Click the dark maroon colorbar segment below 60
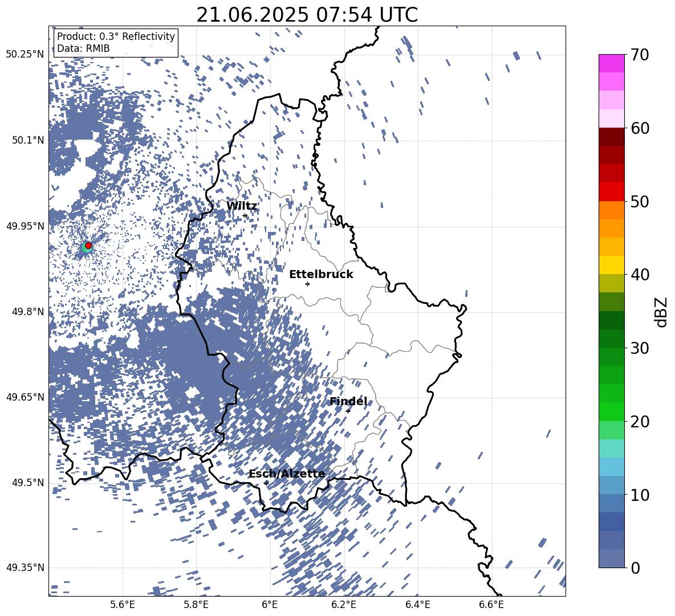 pyautogui.click(x=611, y=137)
